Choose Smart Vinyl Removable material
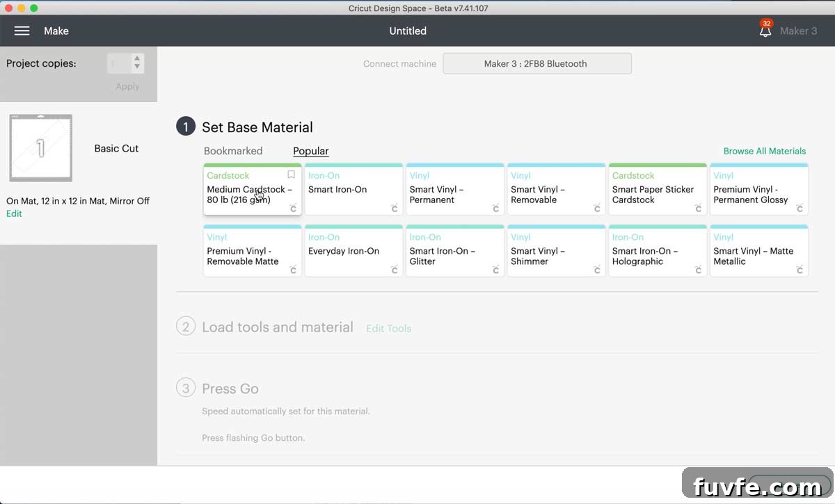The image size is (835, 504). click(556, 189)
